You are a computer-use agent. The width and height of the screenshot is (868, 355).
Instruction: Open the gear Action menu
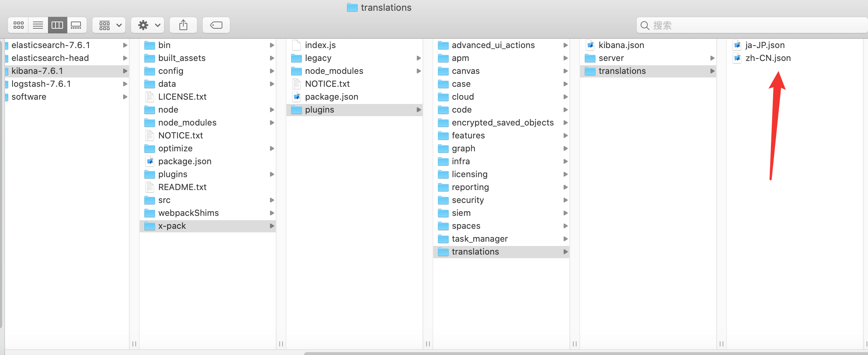click(x=148, y=25)
